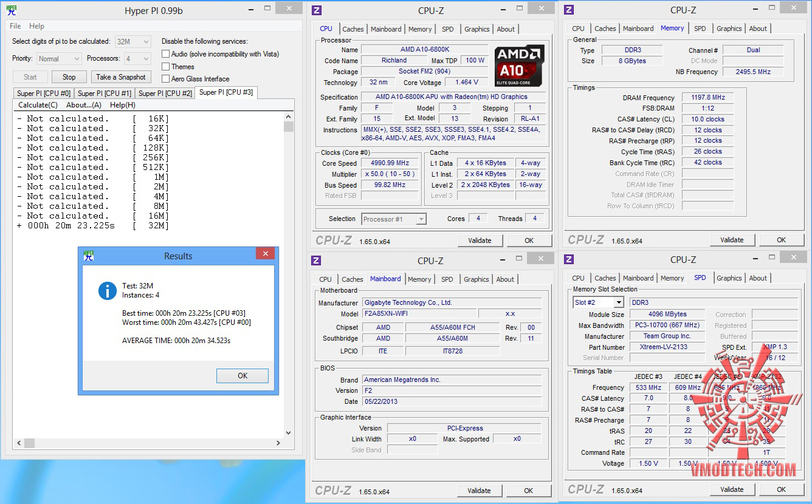This screenshot has width=812, height=504.
Task: Click the right arrow of the Super PI horizontal scrollbar
Action: [x=279, y=443]
